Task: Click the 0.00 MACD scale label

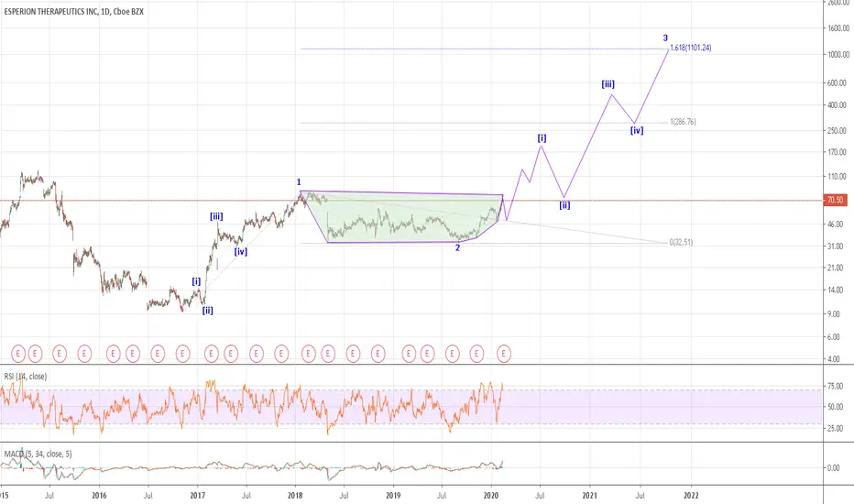Action: (x=834, y=468)
